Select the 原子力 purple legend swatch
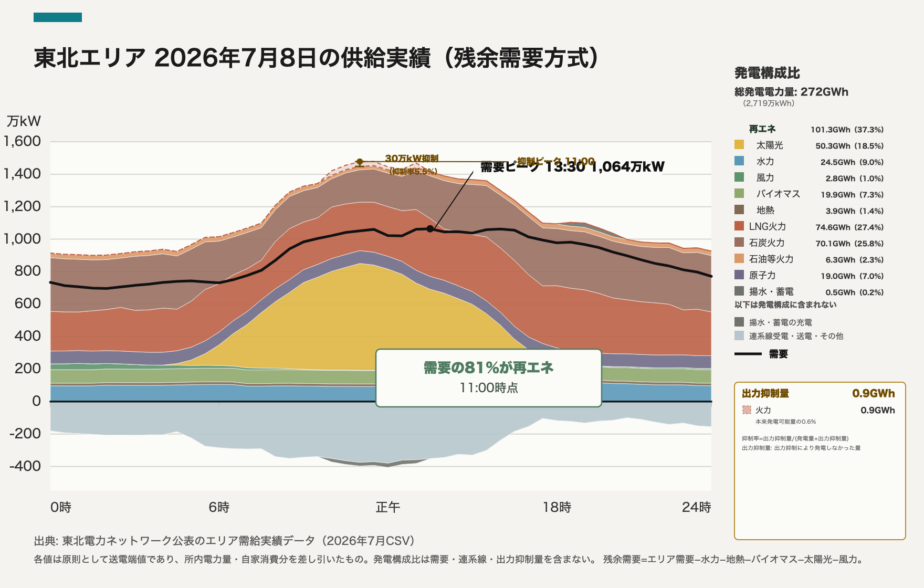The height and width of the screenshot is (588, 924). tap(739, 275)
